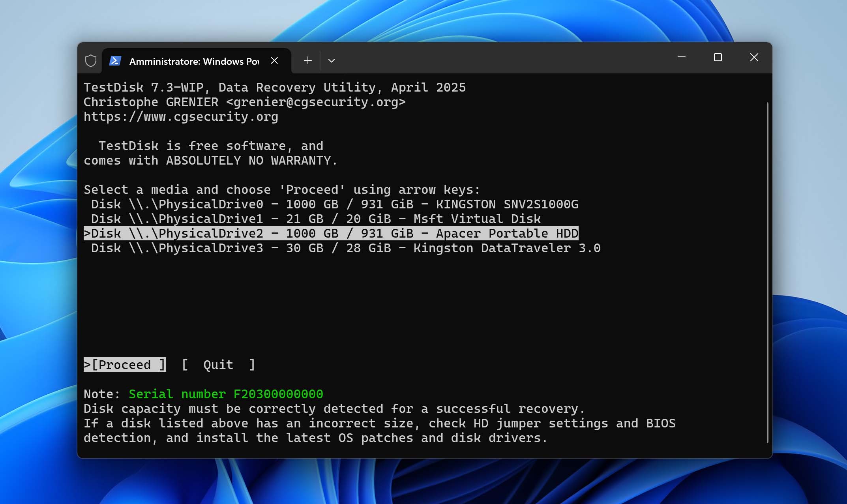Close the Windows PowerShell tab
The height and width of the screenshot is (504, 847).
click(274, 61)
